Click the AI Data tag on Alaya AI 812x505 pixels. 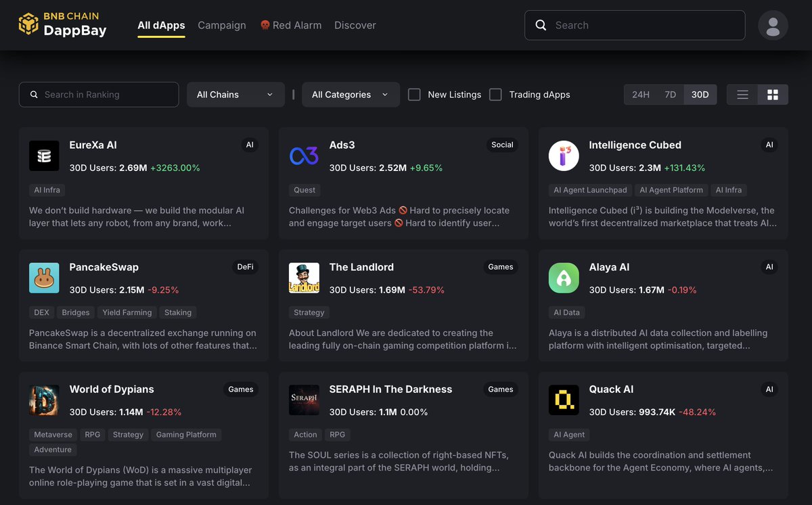pyautogui.click(x=567, y=312)
